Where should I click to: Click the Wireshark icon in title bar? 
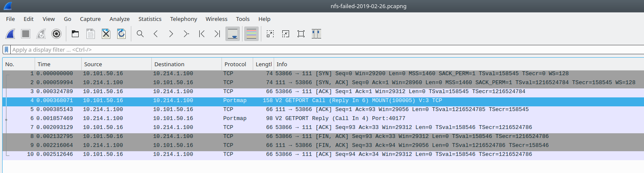8,6
